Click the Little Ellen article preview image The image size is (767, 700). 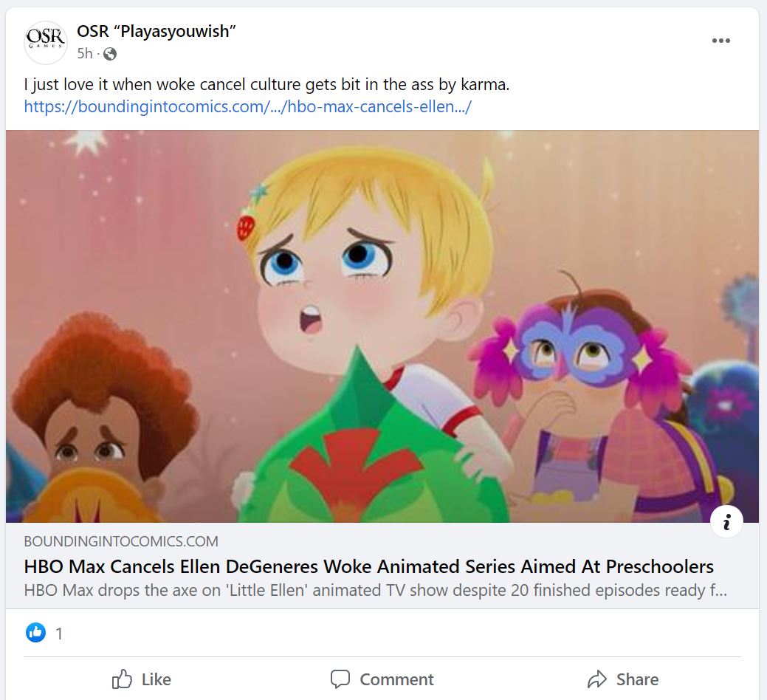(x=382, y=326)
